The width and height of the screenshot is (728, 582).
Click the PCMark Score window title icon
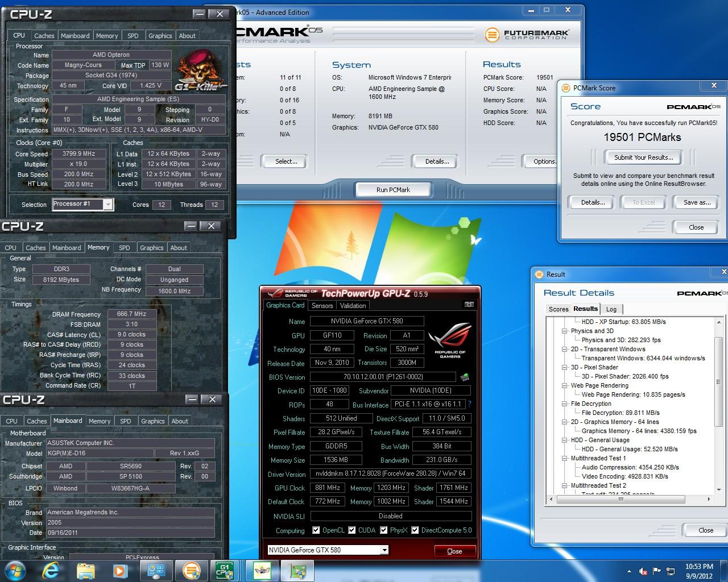pos(566,88)
